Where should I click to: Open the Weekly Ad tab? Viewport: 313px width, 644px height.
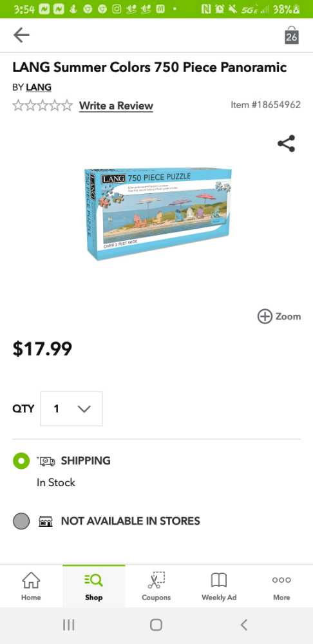coord(219,586)
